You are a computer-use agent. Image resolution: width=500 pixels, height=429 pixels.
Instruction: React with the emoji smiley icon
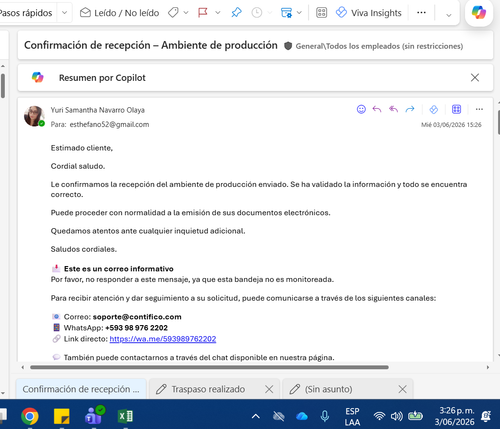coord(361,109)
